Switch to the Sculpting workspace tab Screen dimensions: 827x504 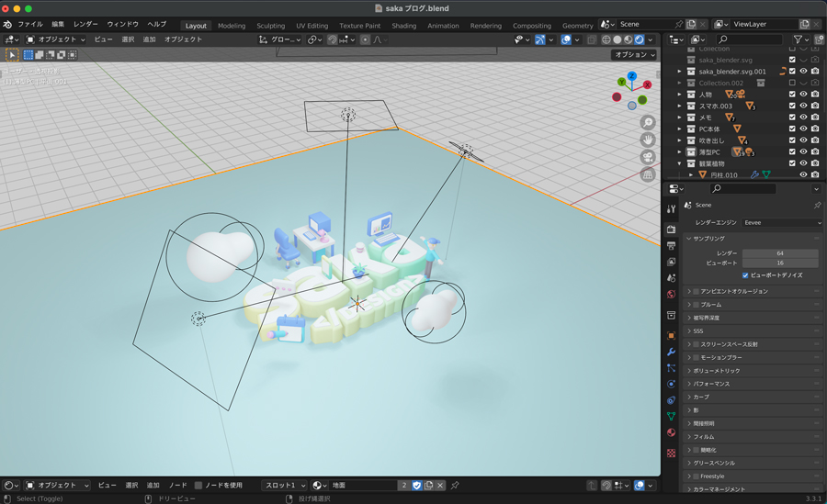(x=270, y=26)
